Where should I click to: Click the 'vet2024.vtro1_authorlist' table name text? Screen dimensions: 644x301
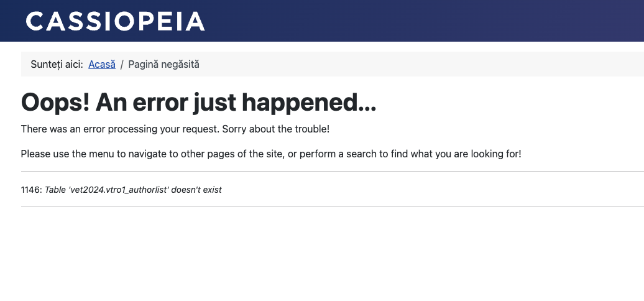click(117, 190)
